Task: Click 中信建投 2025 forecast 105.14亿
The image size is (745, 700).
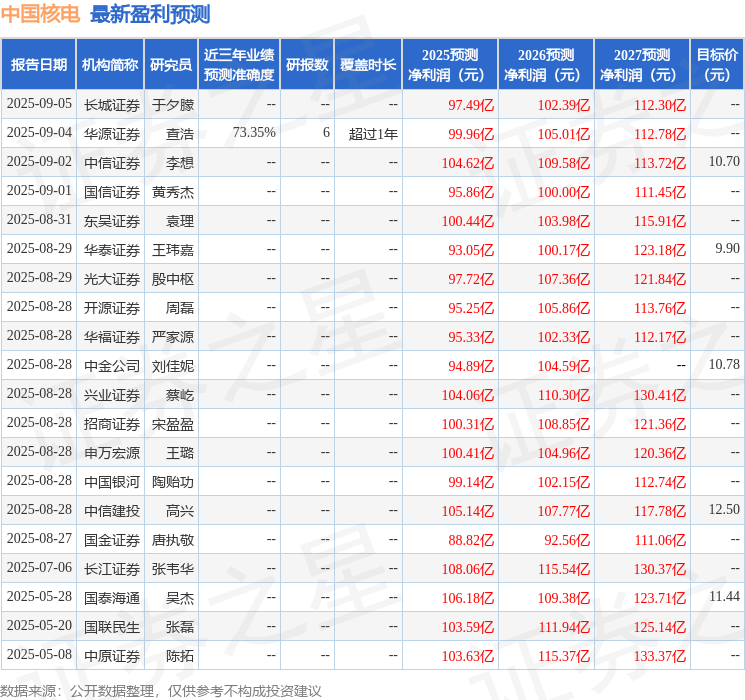Action: (468, 511)
